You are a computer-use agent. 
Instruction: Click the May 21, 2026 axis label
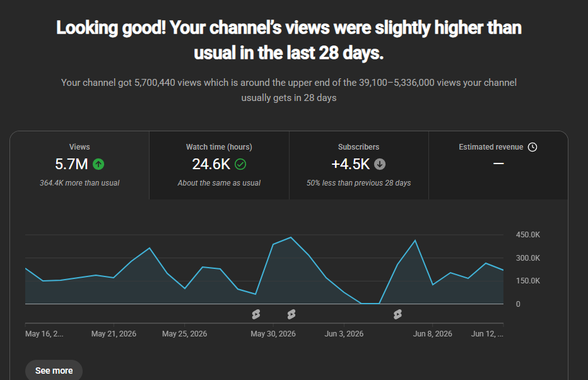[114, 334]
